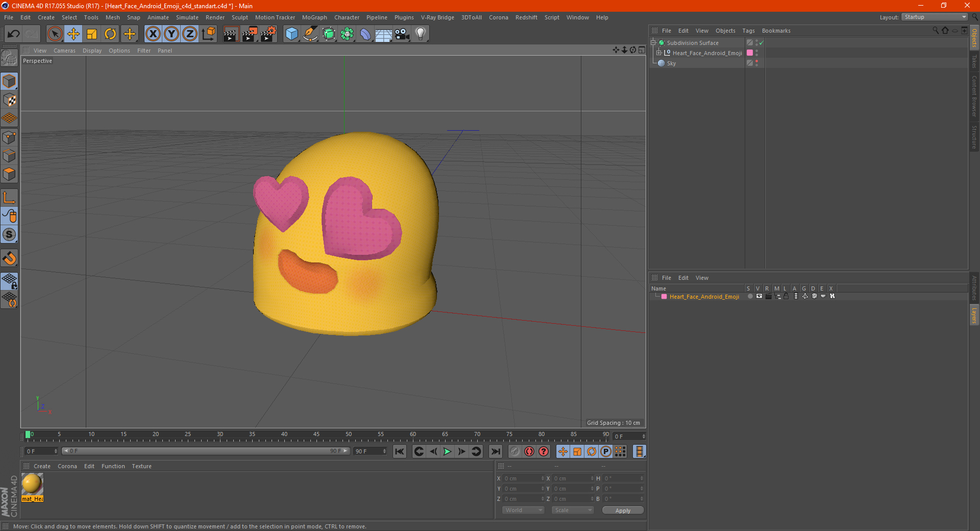Open the World coordinate dropdown
The width and height of the screenshot is (980, 531).
(523, 510)
